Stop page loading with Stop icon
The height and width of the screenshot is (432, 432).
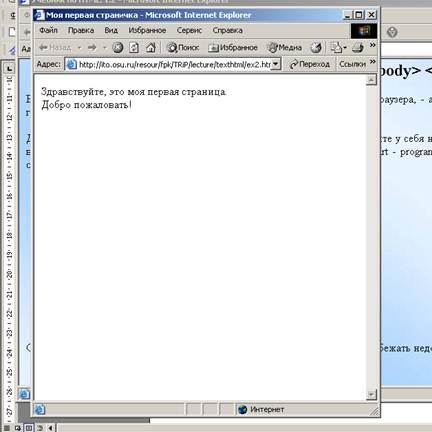pos(118,48)
